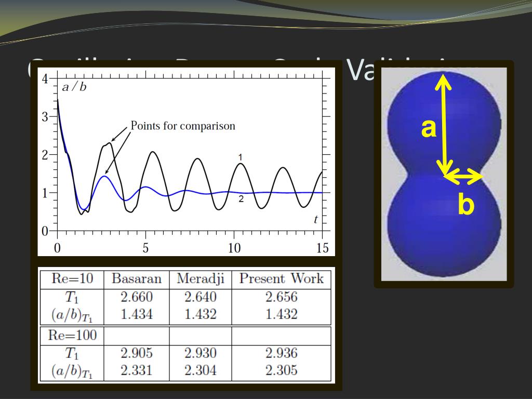
Task: Click the (a/b)T1 label under Re=100
Action: pyautogui.click(x=72, y=372)
